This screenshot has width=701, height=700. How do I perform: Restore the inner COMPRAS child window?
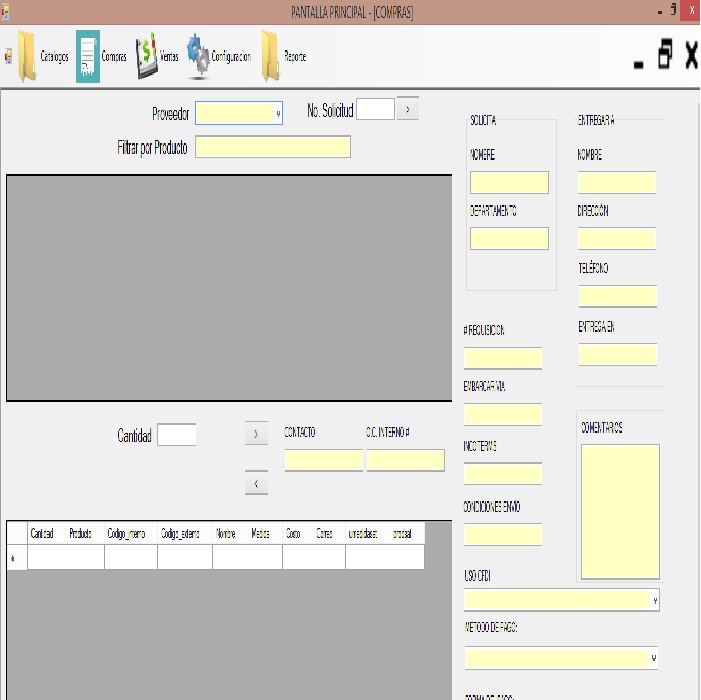coord(665,56)
